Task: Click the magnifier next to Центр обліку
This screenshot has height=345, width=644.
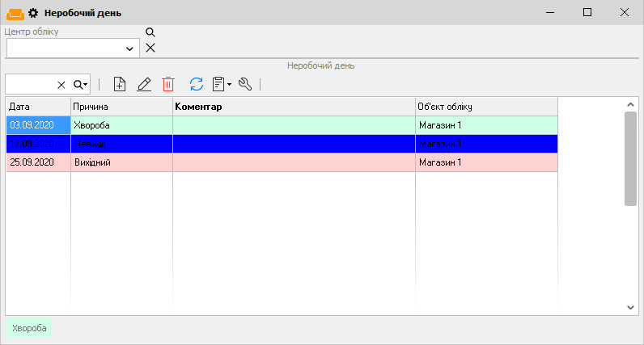Action: [150, 32]
